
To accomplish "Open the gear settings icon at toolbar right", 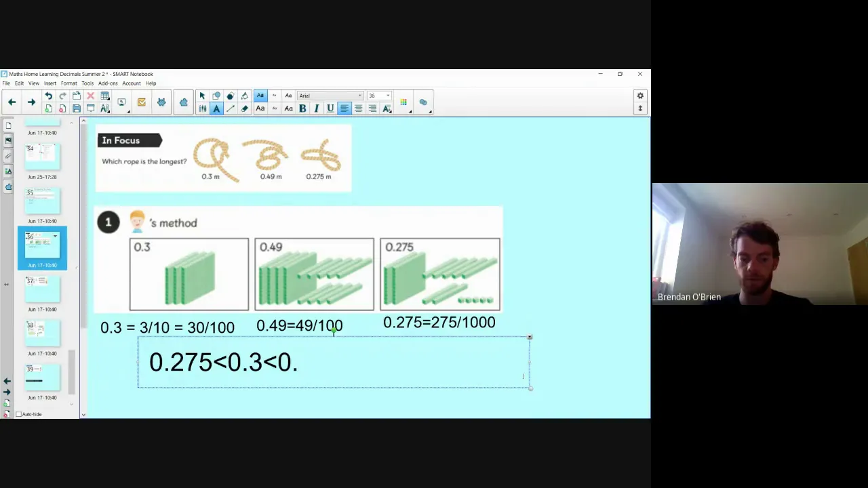I will pyautogui.click(x=640, y=96).
